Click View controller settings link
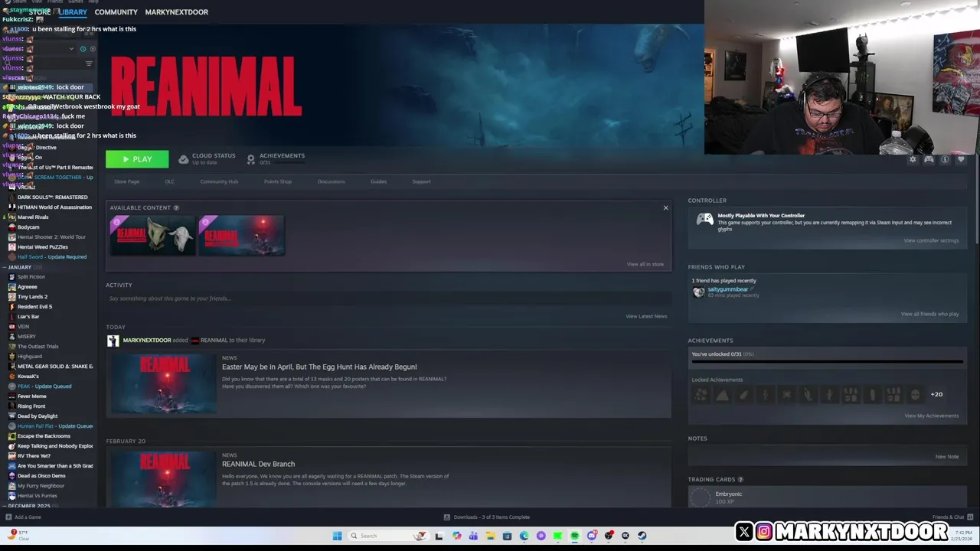 pos(931,241)
